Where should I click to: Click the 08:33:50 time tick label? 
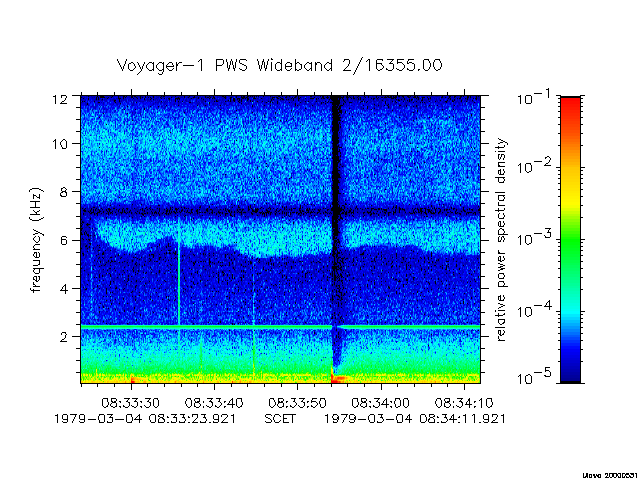pyautogui.click(x=297, y=403)
